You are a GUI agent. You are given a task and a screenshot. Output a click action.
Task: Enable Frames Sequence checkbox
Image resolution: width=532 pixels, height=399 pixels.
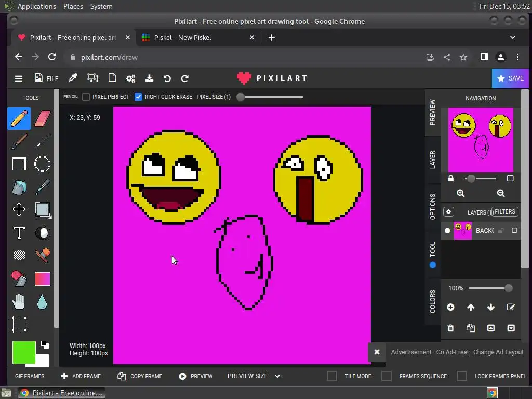[387, 376]
